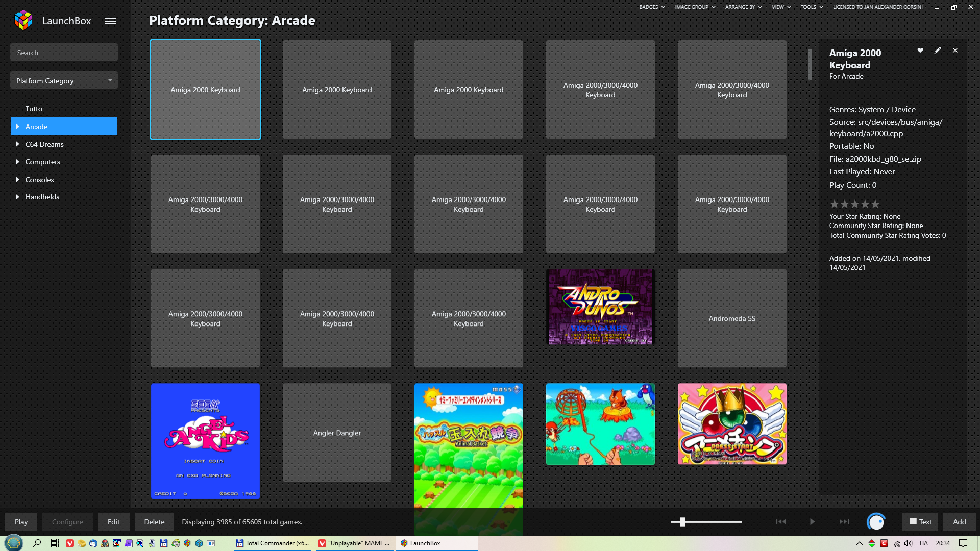Select the bug-catching net game thumbnail

click(x=600, y=424)
